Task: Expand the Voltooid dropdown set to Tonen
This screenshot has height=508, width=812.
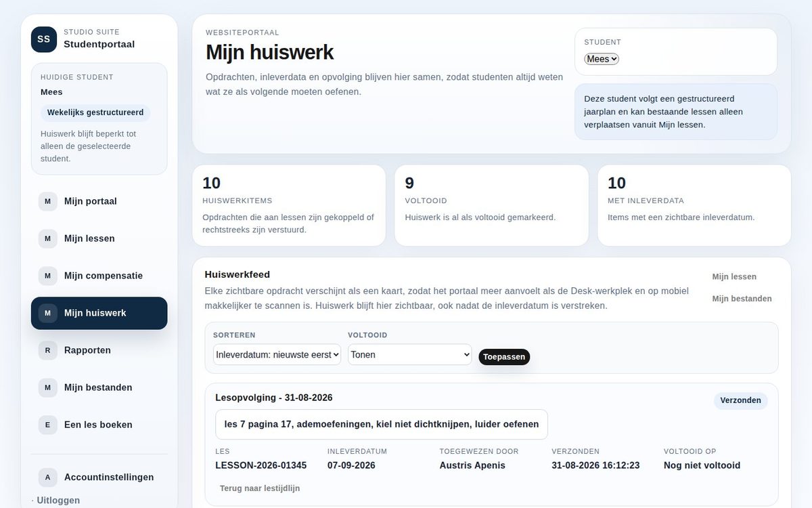Action: [x=409, y=354]
